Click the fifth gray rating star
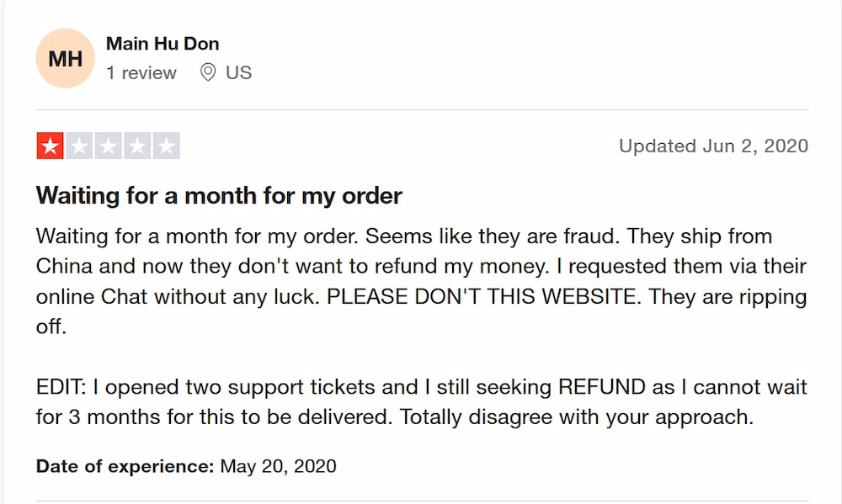This screenshot has height=504, width=842. pyautogui.click(x=167, y=146)
